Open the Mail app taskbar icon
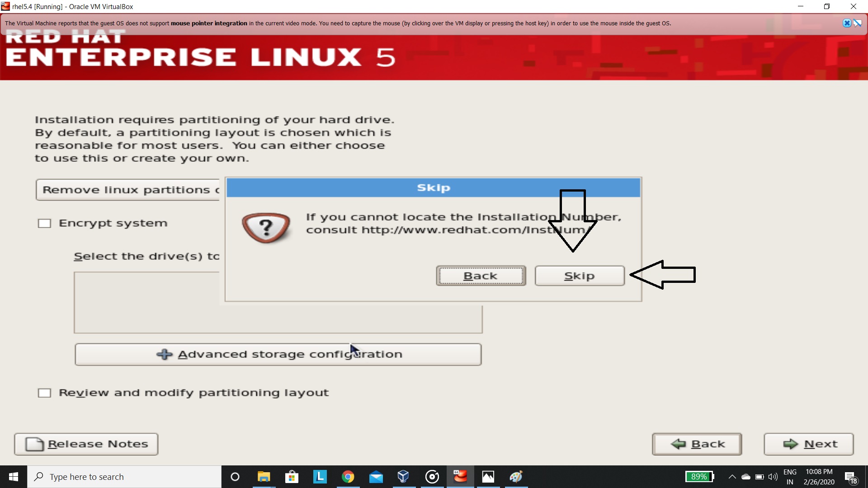This screenshot has height=488, width=868. 376,477
